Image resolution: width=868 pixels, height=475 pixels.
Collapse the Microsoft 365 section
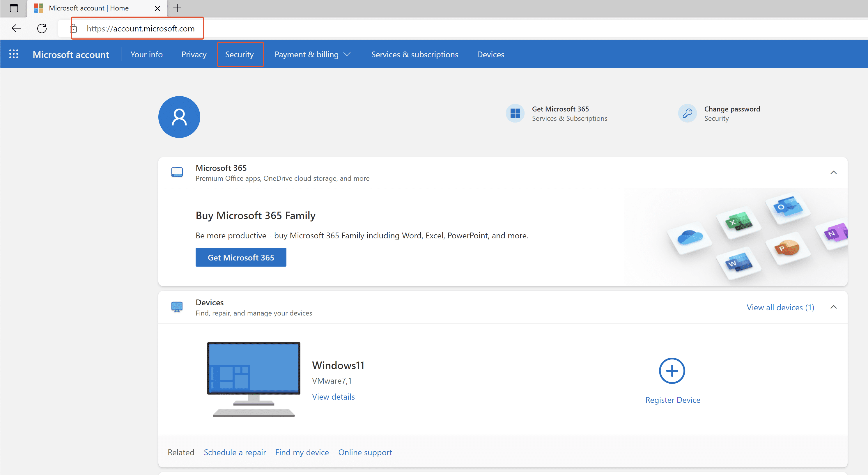(x=834, y=173)
